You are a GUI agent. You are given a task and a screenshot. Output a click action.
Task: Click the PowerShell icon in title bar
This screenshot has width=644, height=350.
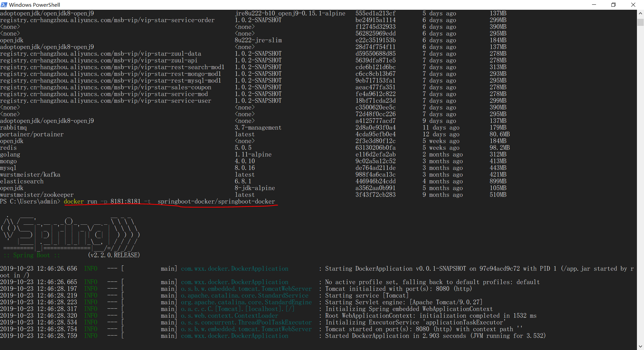(4, 5)
